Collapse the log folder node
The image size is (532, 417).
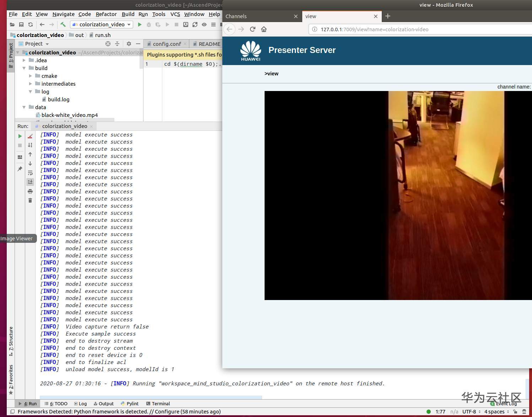point(31,91)
